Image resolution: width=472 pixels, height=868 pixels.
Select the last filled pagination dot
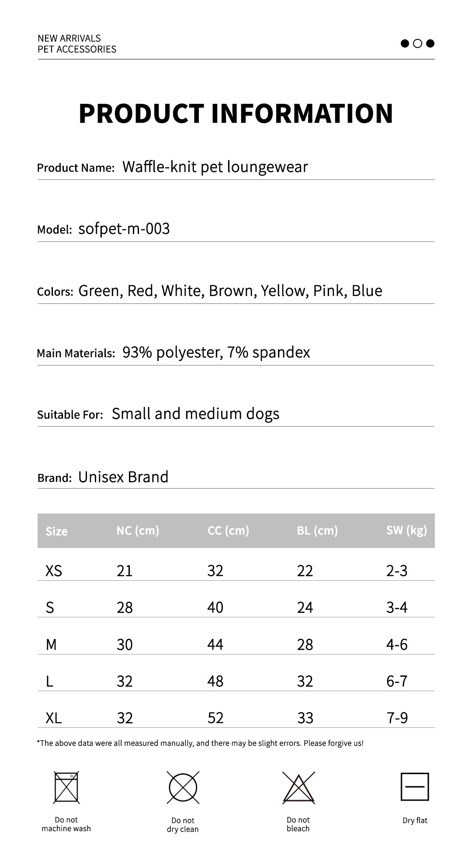tap(430, 43)
